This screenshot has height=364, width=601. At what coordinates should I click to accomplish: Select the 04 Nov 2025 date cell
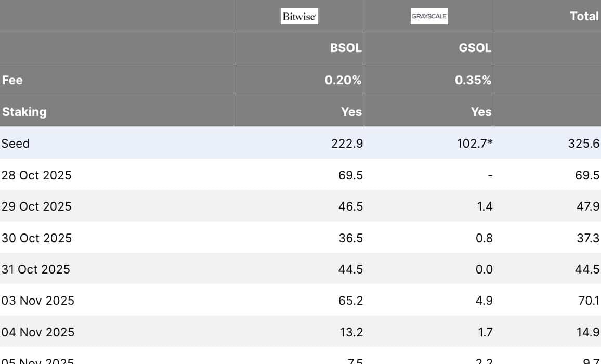pyautogui.click(x=37, y=332)
